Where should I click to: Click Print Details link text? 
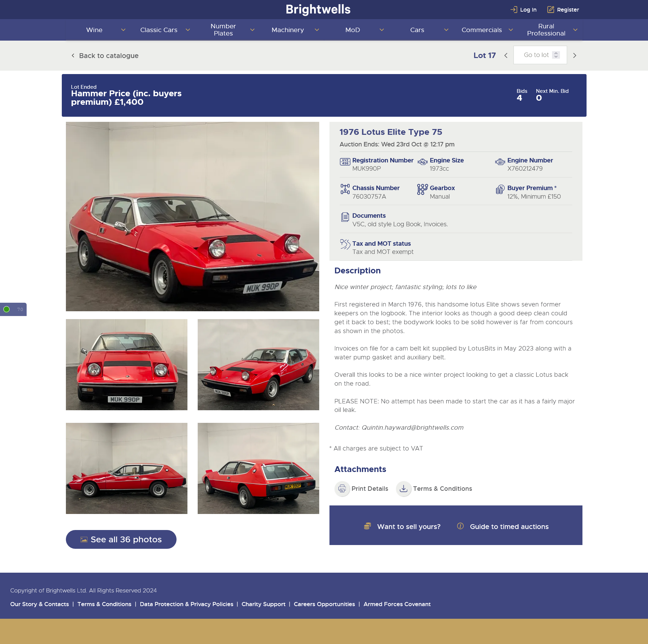click(370, 489)
